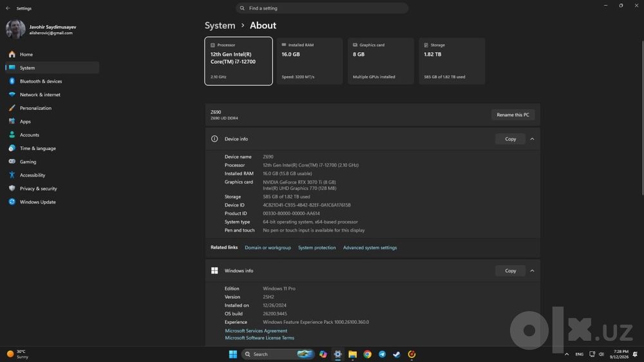Click the search magnifier in Find a setting

tap(242, 8)
